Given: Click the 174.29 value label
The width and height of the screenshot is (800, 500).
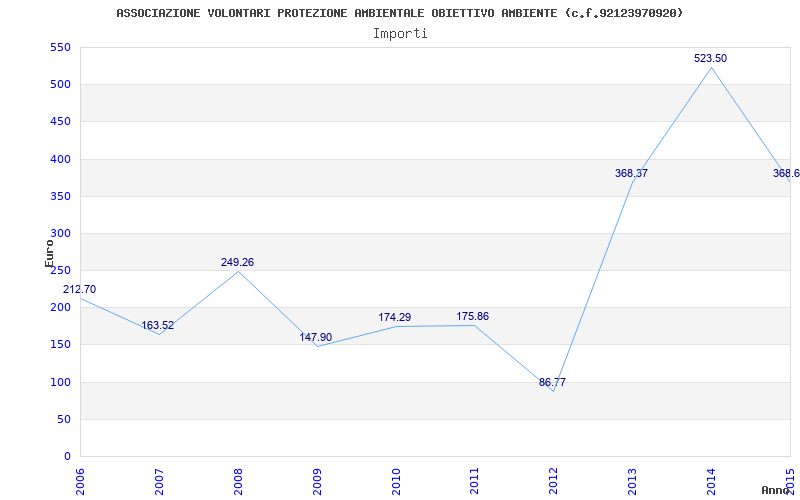Looking at the screenshot, I should (394, 317).
